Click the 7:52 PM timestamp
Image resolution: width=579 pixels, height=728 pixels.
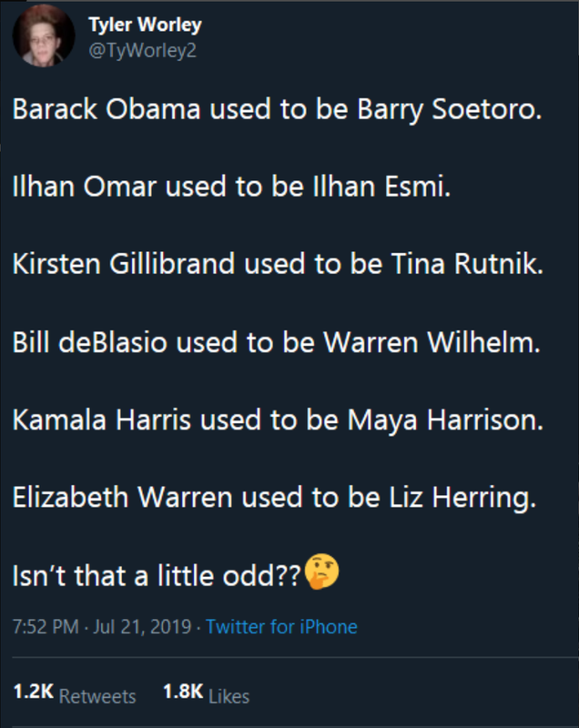click(46, 627)
